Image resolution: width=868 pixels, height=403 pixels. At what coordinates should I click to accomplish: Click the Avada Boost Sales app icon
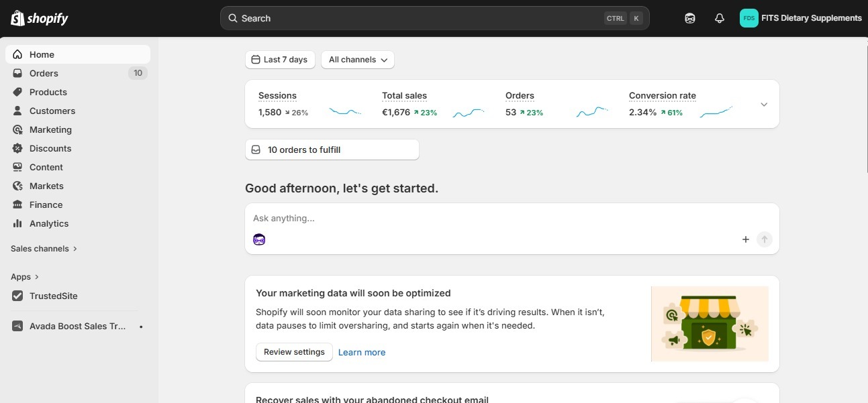click(x=17, y=326)
